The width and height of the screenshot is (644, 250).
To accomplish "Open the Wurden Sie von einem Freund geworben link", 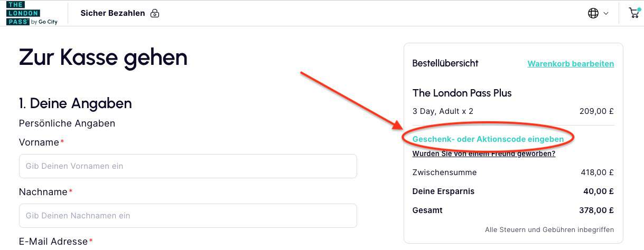I will [x=483, y=154].
